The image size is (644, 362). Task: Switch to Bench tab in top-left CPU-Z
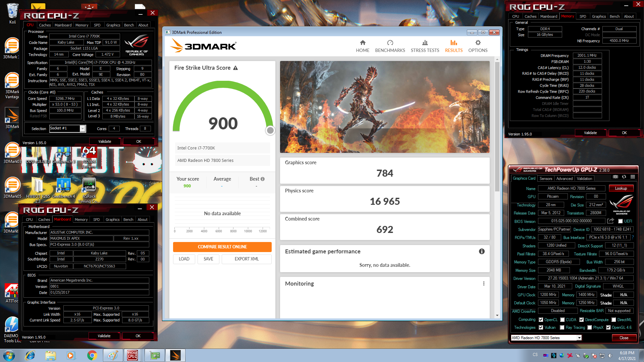(129, 25)
